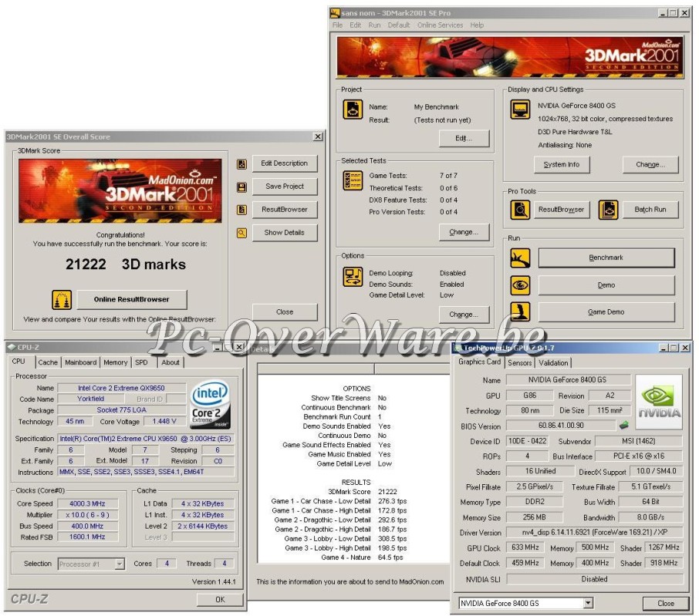Click the Batch Run icon in Pro Tools

[x=608, y=210]
